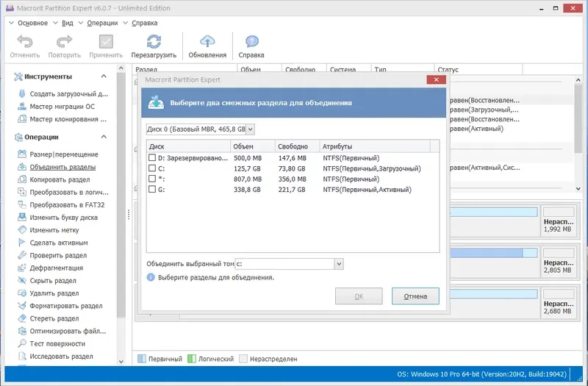Screen dimensions: 588x386
Task: Click the OS migration wizard (Мастер миграции ОС) icon
Action: tap(22, 107)
